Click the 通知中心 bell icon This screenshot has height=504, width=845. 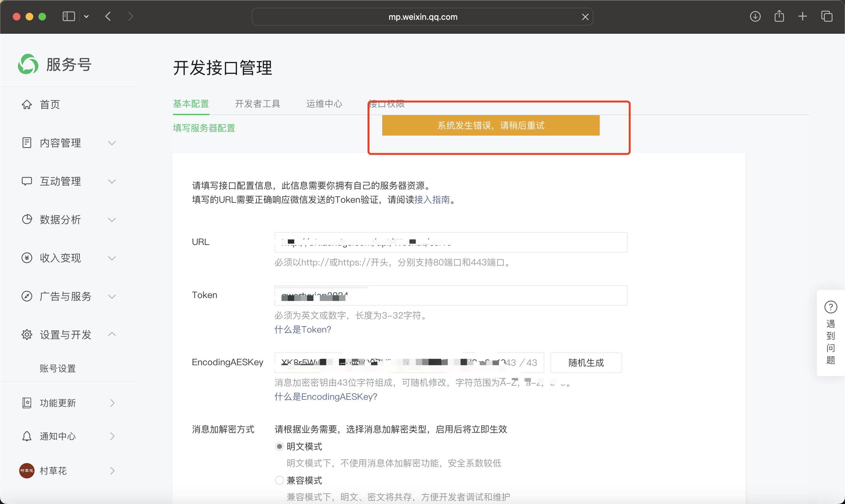[x=27, y=436]
